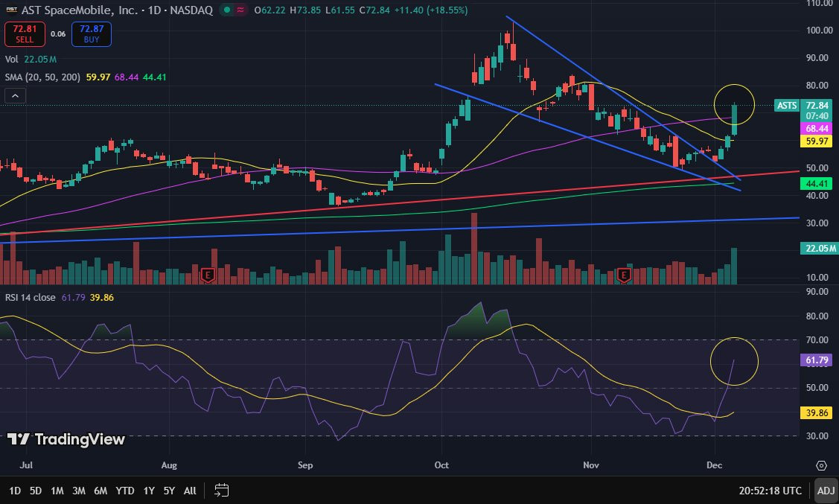
Task: Click the Dec label on time axis
Action: pyautogui.click(x=715, y=465)
